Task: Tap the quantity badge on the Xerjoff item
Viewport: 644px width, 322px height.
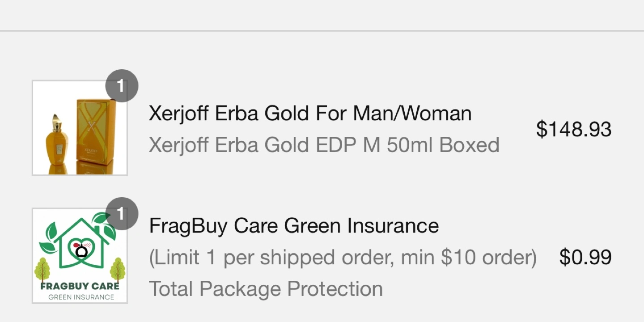Action: tap(122, 86)
